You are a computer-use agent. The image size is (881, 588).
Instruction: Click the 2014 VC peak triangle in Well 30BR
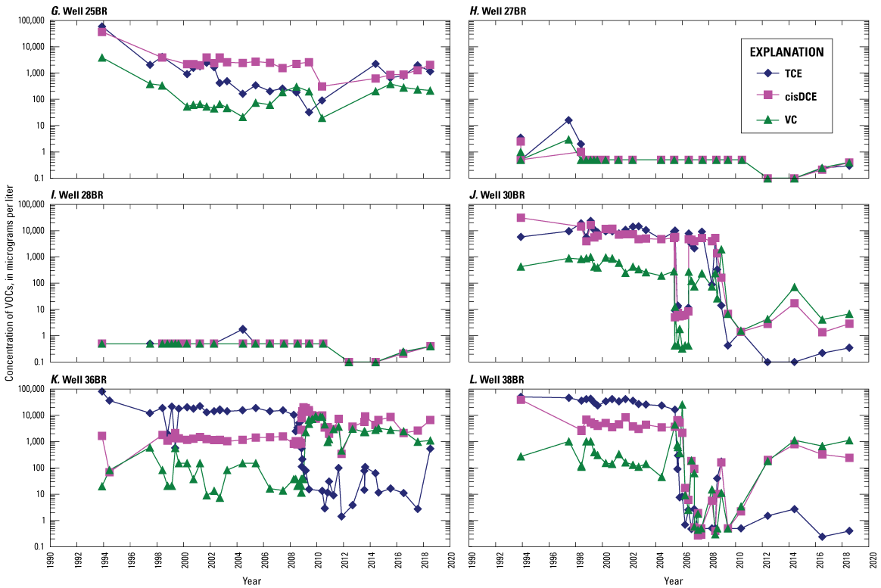click(794, 288)
